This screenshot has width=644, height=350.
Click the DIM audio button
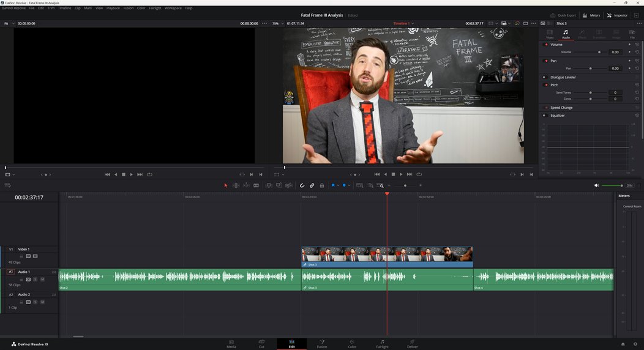629,185
